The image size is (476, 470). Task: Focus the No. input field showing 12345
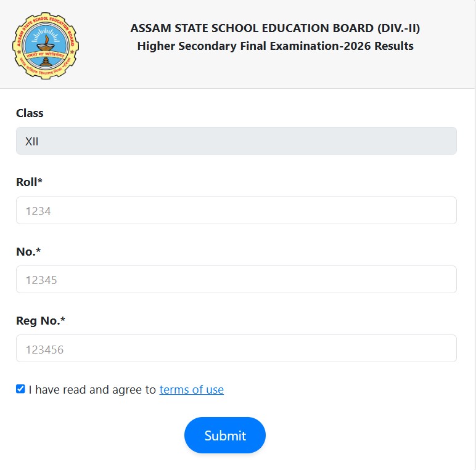pos(236,280)
